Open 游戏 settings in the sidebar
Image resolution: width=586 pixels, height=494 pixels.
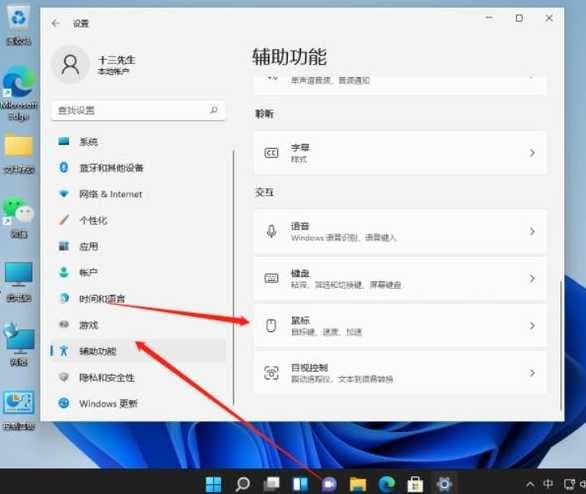tap(138, 325)
